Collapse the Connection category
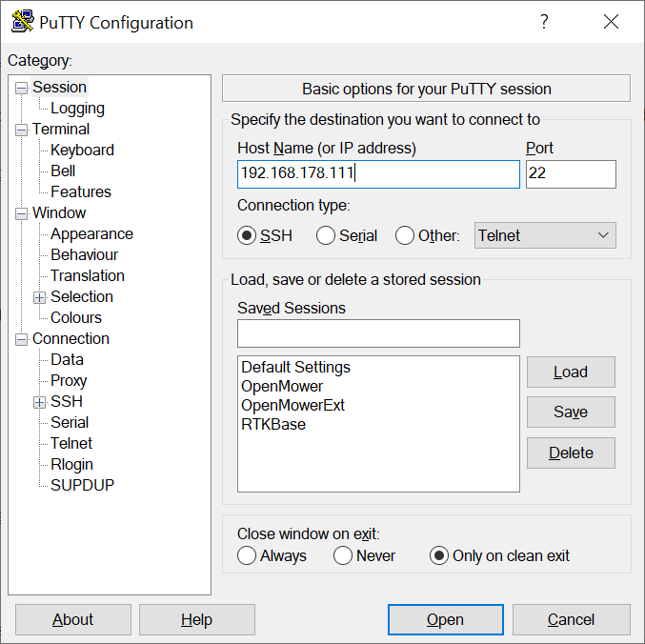 click(x=22, y=339)
